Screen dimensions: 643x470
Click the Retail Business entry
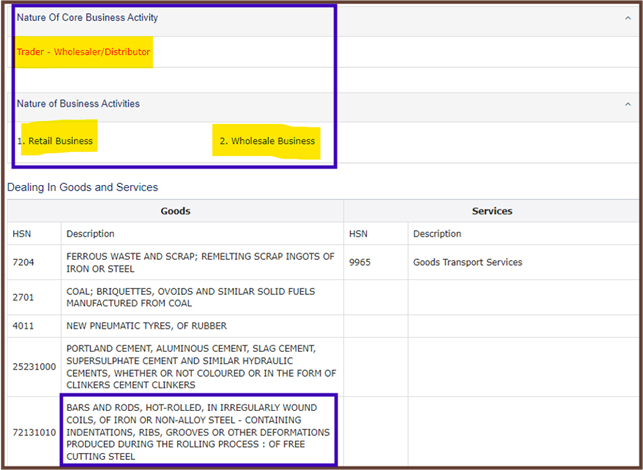click(55, 141)
